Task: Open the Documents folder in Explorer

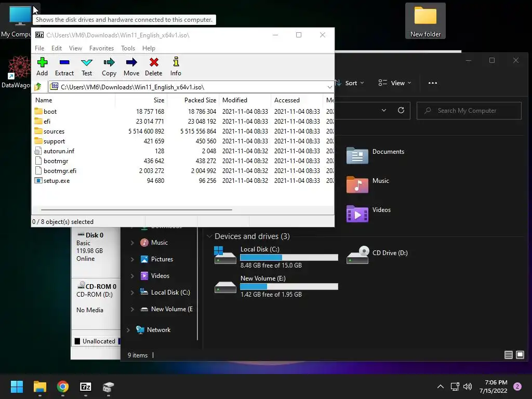Action: coord(375,156)
